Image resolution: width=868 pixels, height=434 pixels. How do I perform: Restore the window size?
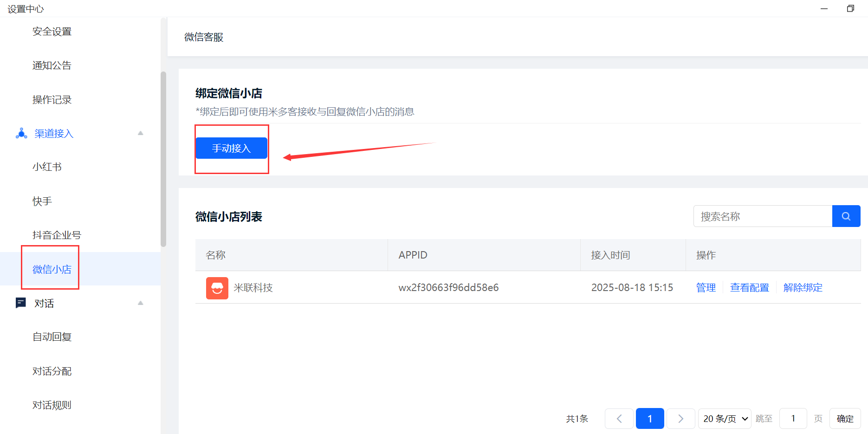(x=850, y=8)
